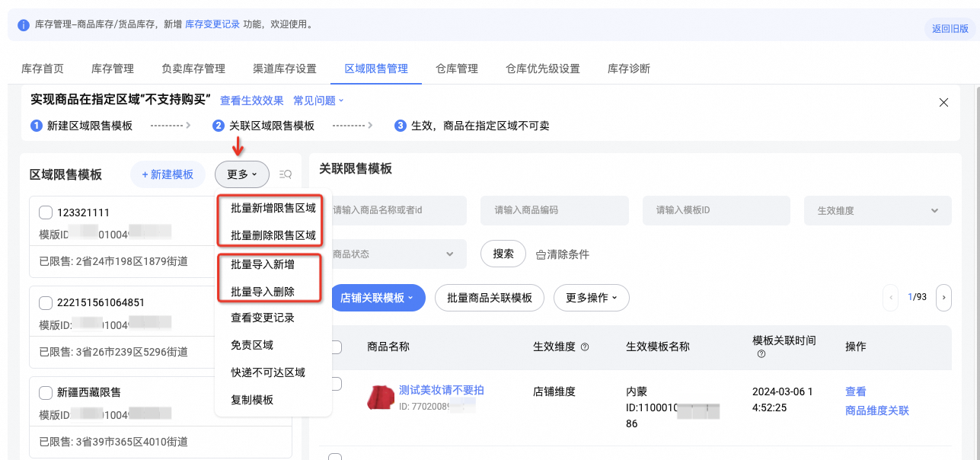980x460 pixels.
Task: Click the help icon beside 生效维度 header
Action: coord(585,347)
